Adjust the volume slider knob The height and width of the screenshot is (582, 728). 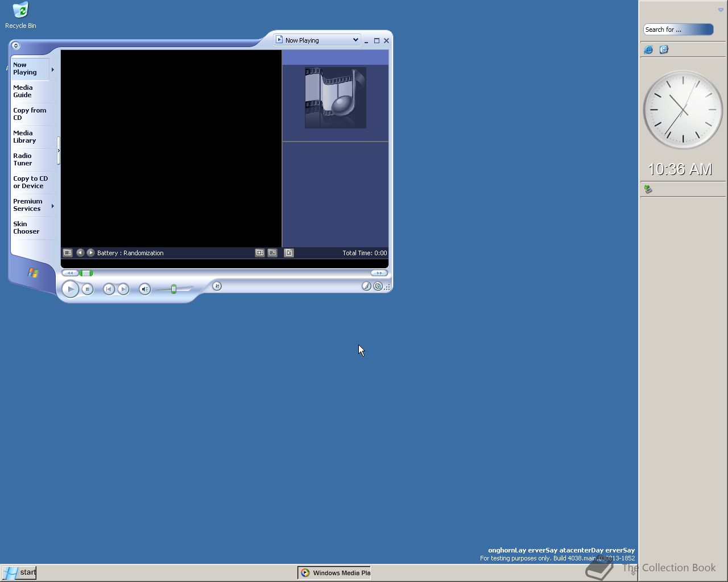173,289
